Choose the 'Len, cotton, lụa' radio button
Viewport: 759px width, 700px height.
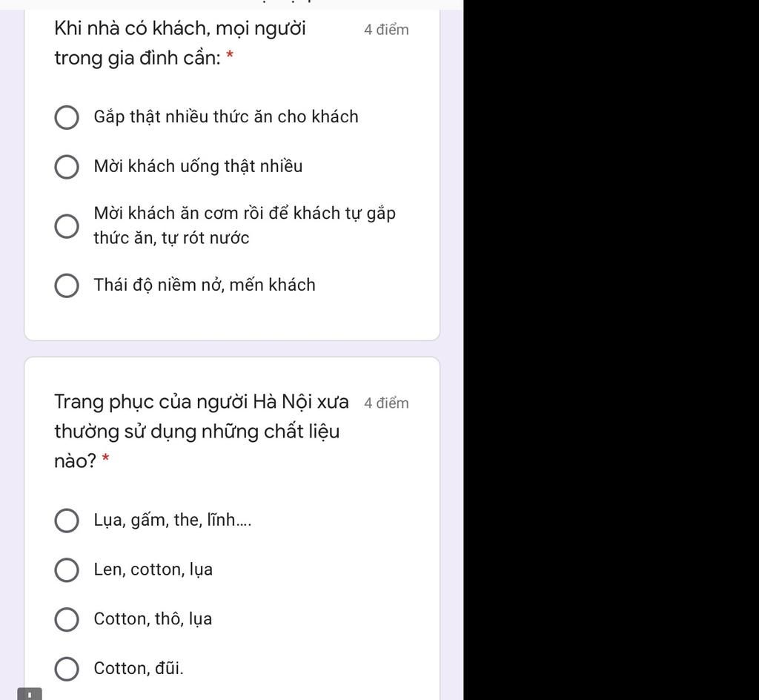click(67, 569)
